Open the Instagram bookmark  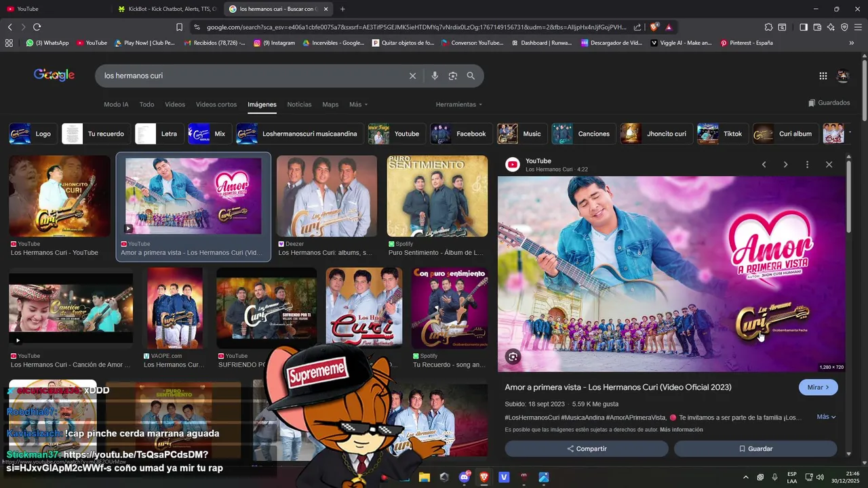[275, 43]
